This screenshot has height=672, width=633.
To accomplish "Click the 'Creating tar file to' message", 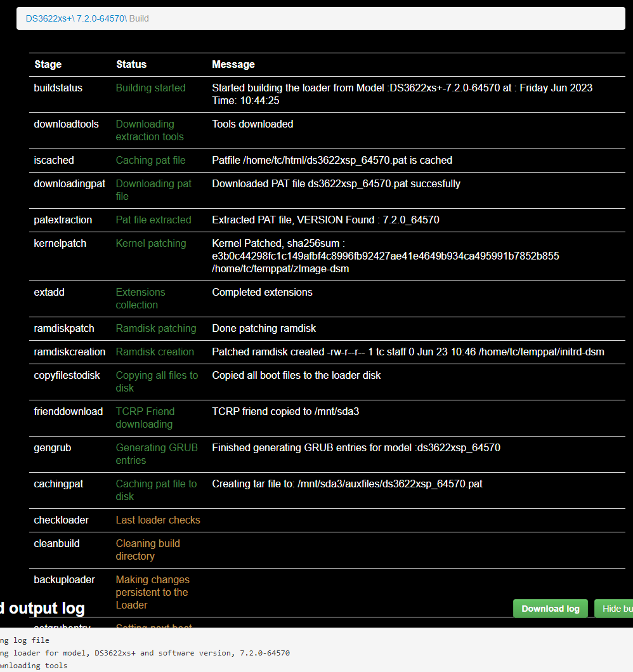I will (348, 484).
